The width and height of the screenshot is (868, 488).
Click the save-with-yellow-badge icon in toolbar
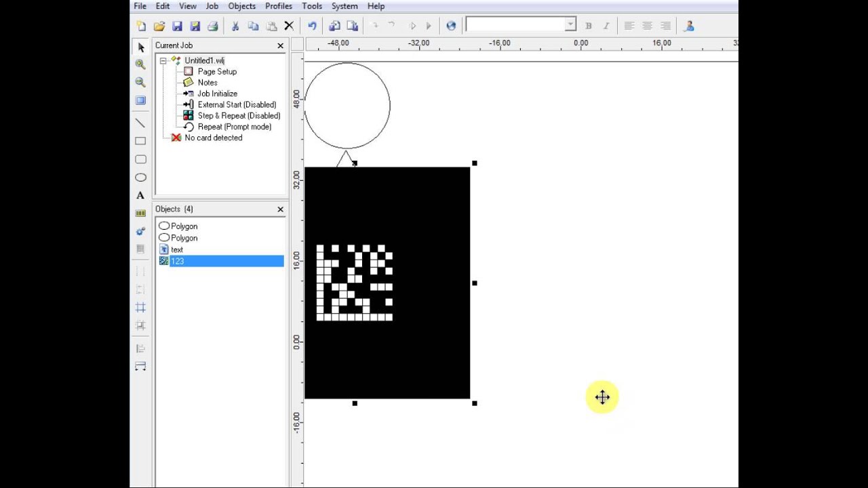click(195, 26)
